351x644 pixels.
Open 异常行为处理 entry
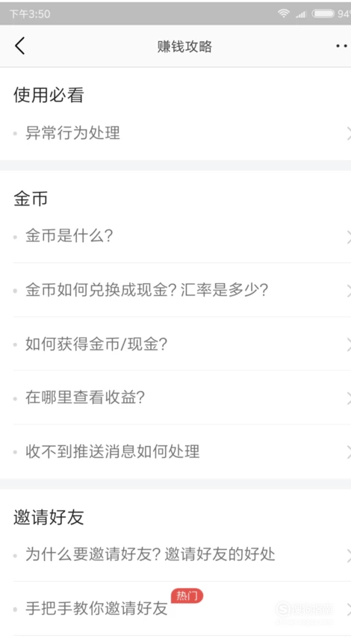pyautogui.click(x=175, y=133)
